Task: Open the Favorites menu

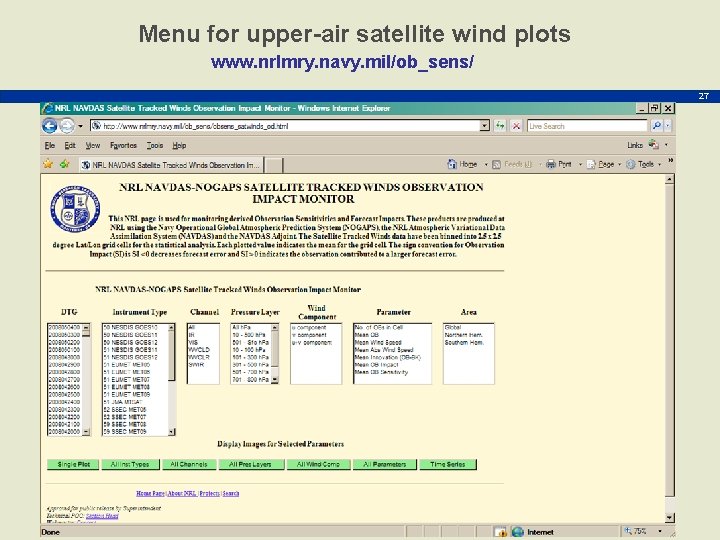Action: point(123,146)
